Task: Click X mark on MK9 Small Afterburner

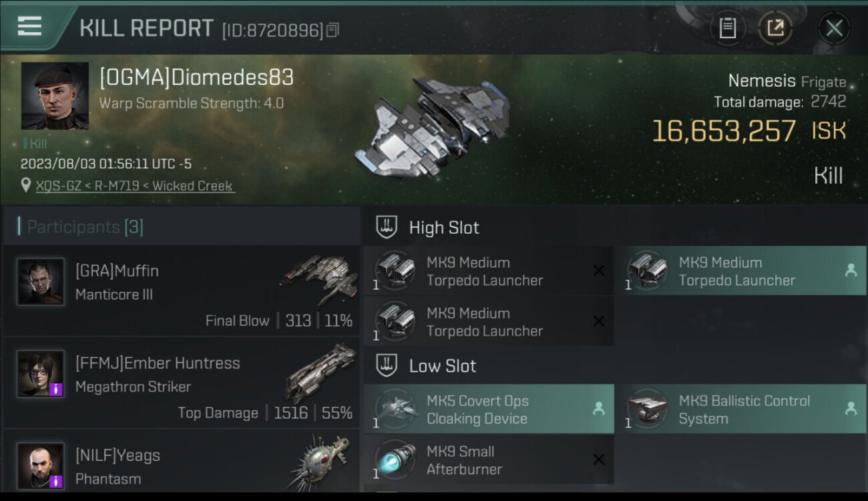Action: pyautogui.click(x=599, y=460)
